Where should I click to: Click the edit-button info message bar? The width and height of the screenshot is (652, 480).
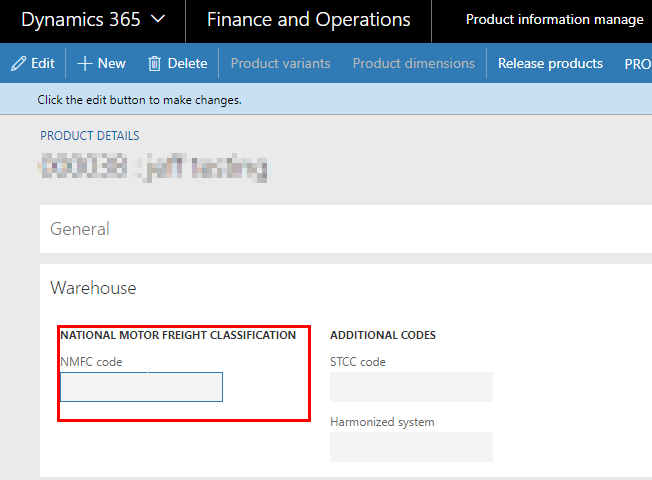(139, 100)
